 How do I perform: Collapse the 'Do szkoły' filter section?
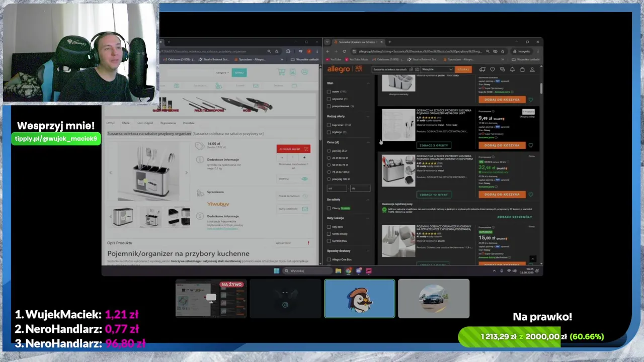coord(368,200)
